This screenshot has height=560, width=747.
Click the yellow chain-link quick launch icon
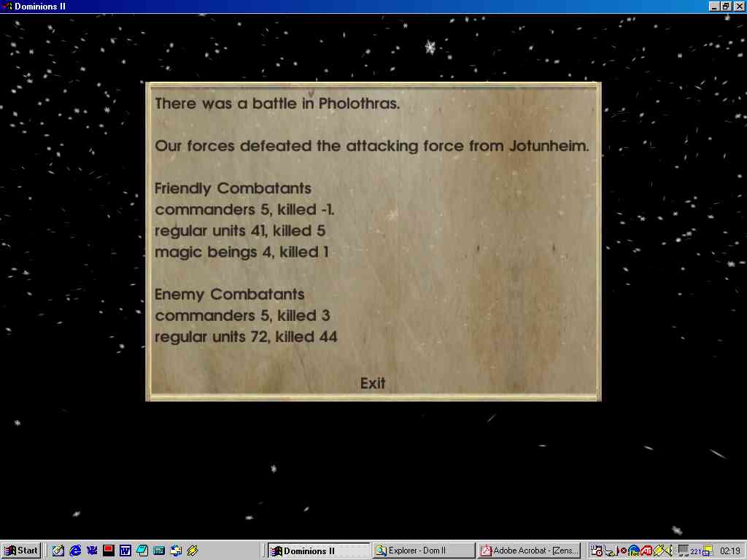[x=193, y=551]
